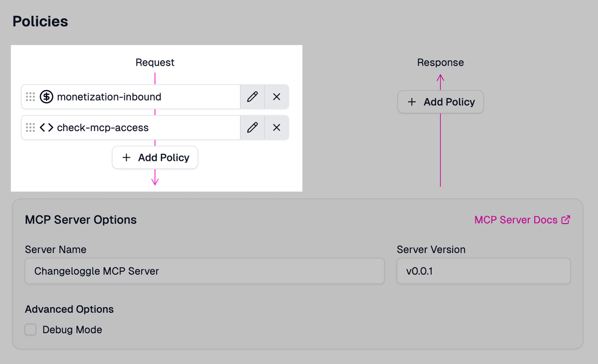Add a policy to the Response pipeline
The image size is (598, 364).
[x=441, y=102]
